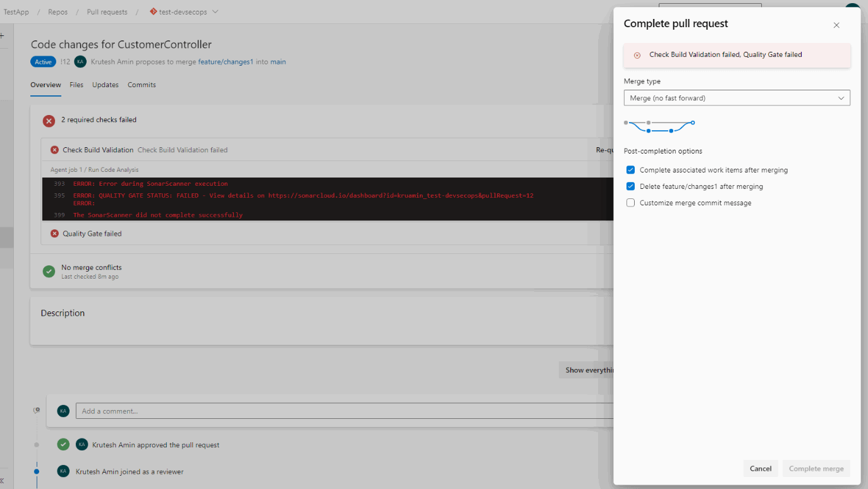Enable Customize merge commit message checkbox
868x489 pixels.
630,203
